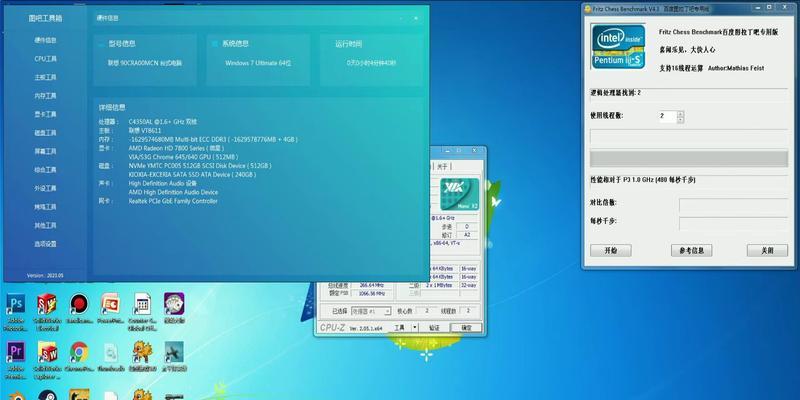800x400 pixels.
Task: Click the 关闭 button in Fritz Benchmark
Action: [x=767, y=251]
